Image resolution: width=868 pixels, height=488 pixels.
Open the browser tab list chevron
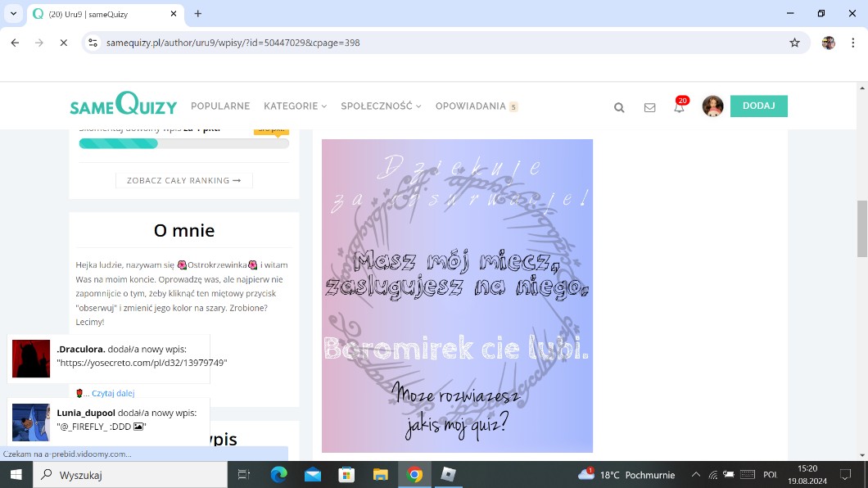coord(13,14)
